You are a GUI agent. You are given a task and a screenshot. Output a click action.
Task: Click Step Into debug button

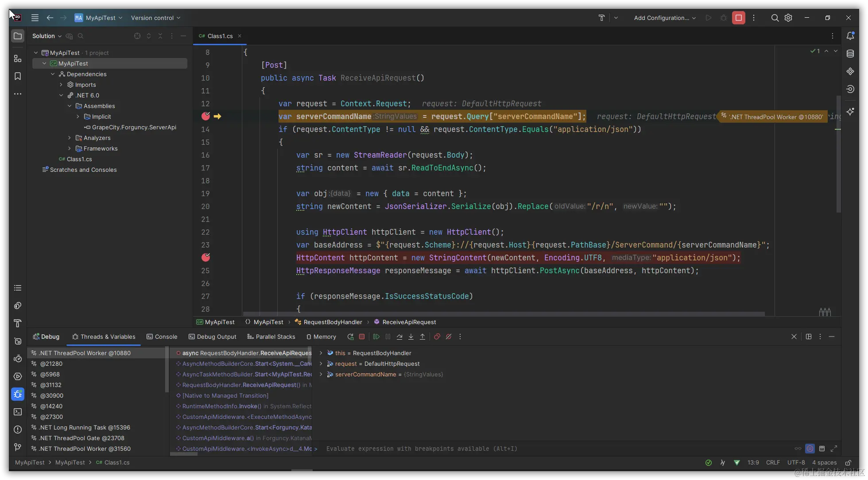tap(411, 337)
